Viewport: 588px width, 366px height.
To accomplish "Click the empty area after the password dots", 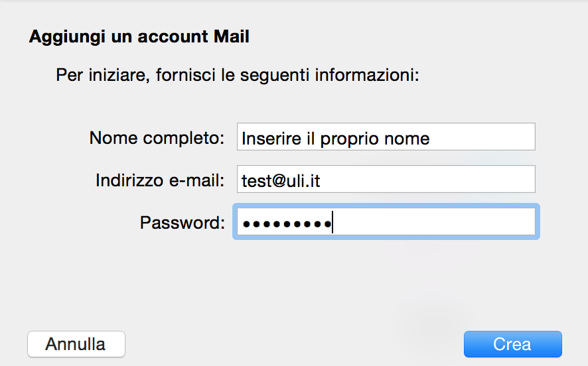I will click(438, 223).
